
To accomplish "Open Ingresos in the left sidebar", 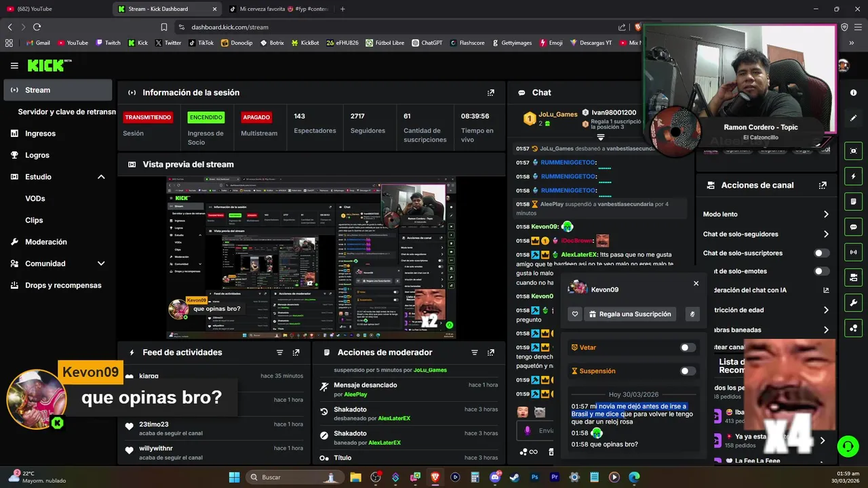I will coord(58,134).
